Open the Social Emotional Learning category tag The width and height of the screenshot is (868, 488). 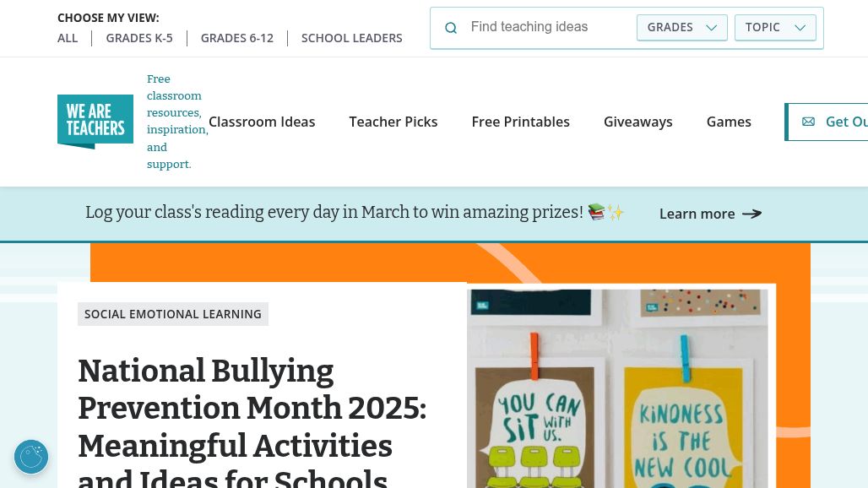point(173,314)
